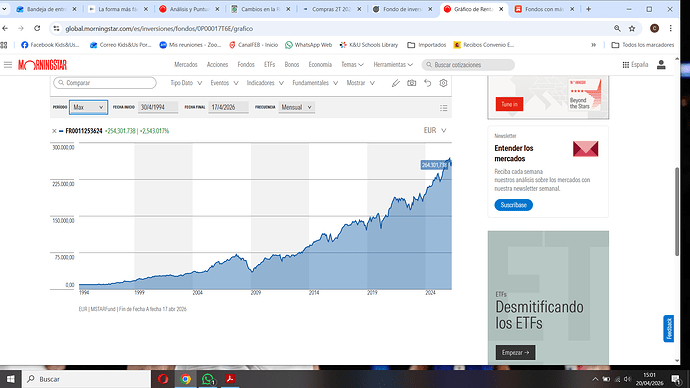Open the Windows Start menu
Screen dimensions: 690x388
point(10,379)
